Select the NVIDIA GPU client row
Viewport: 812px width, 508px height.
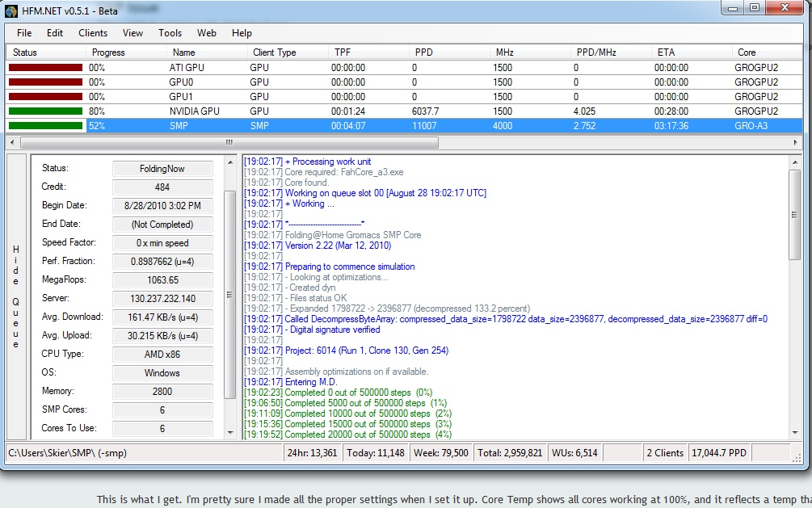pyautogui.click(x=195, y=111)
